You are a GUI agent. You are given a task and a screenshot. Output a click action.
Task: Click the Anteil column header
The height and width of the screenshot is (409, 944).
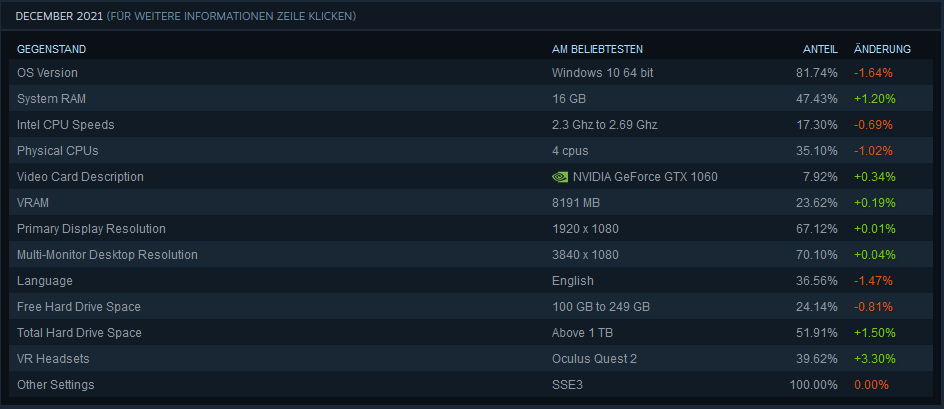pyautogui.click(x=820, y=49)
